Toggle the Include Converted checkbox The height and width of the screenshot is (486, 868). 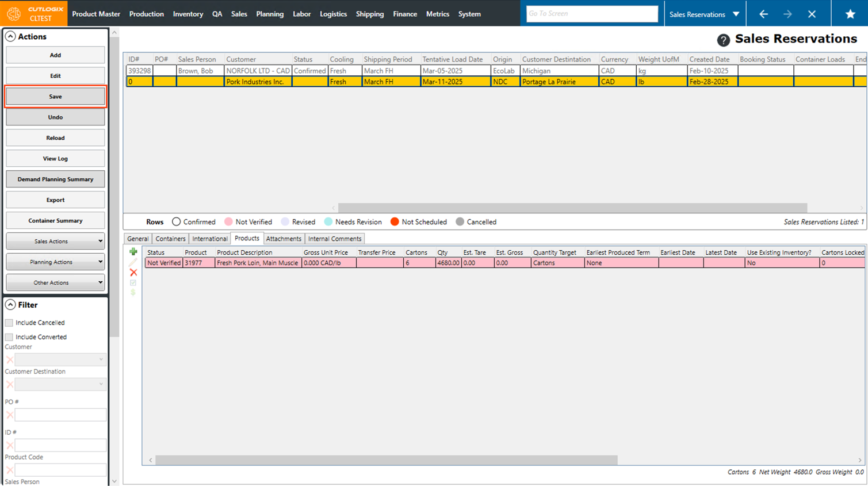(x=9, y=337)
